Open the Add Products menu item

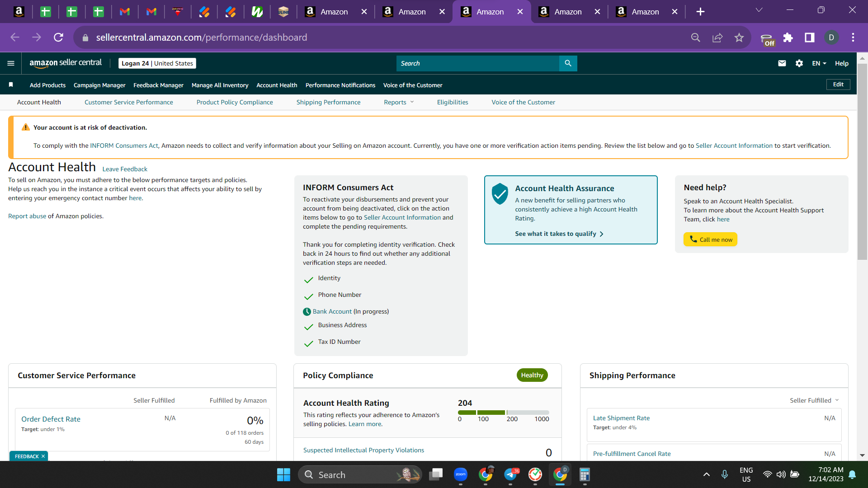(47, 85)
